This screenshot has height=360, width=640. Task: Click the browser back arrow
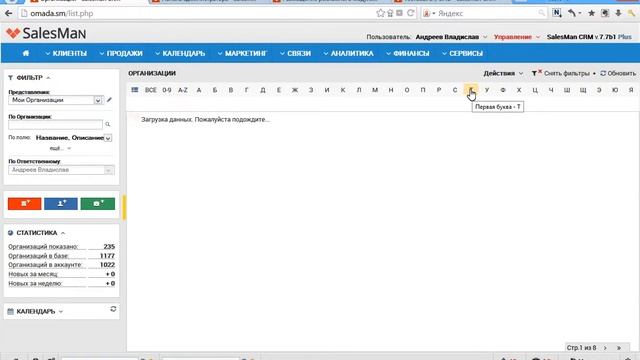pyautogui.click(x=9, y=13)
